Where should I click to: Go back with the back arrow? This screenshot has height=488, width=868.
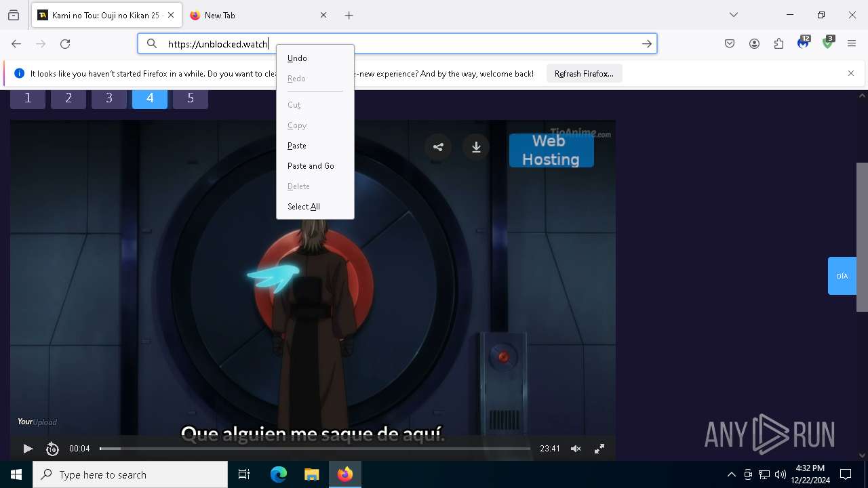click(16, 43)
